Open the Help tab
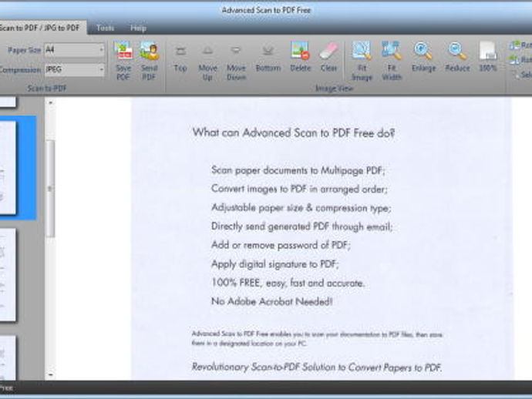This screenshot has width=532, height=399. tap(138, 28)
